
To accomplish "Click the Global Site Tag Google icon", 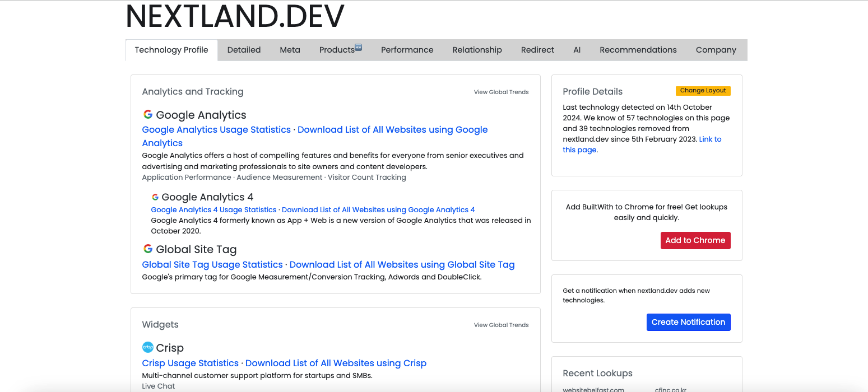I will 148,249.
